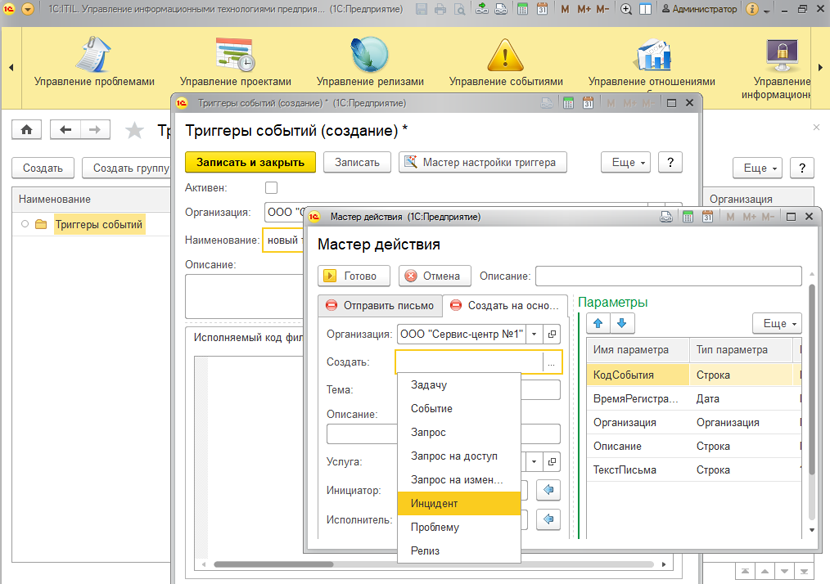Expand the Услуга dropdown arrow
The height and width of the screenshot is (584, 830).
(534, 462)
